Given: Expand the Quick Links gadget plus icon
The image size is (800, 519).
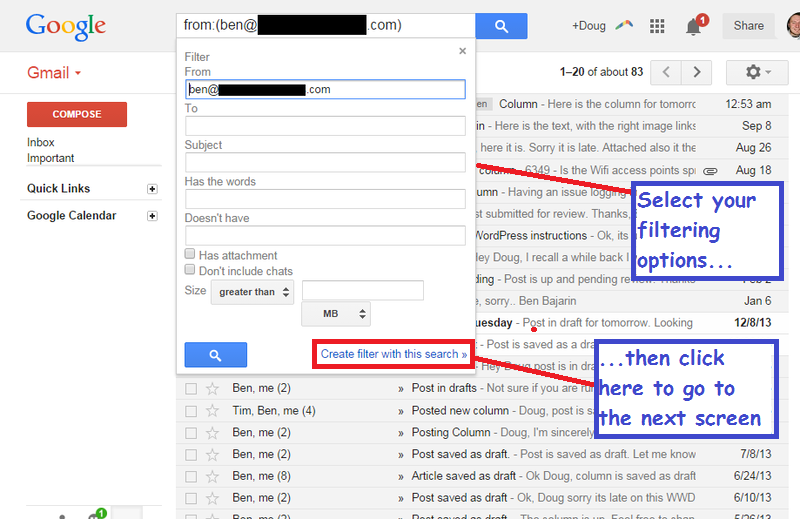Looking at the screenshot, I should 152,189.
